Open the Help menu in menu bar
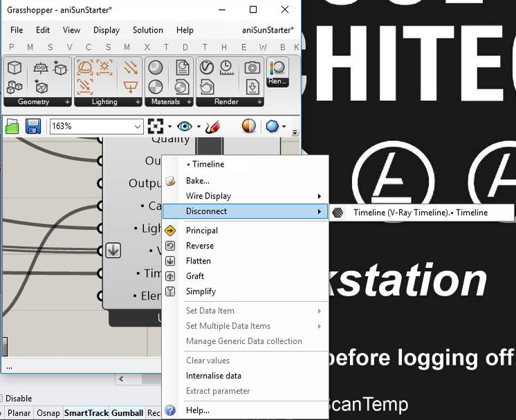This screenshot has width=516, height=420. [x=185, y=30]
